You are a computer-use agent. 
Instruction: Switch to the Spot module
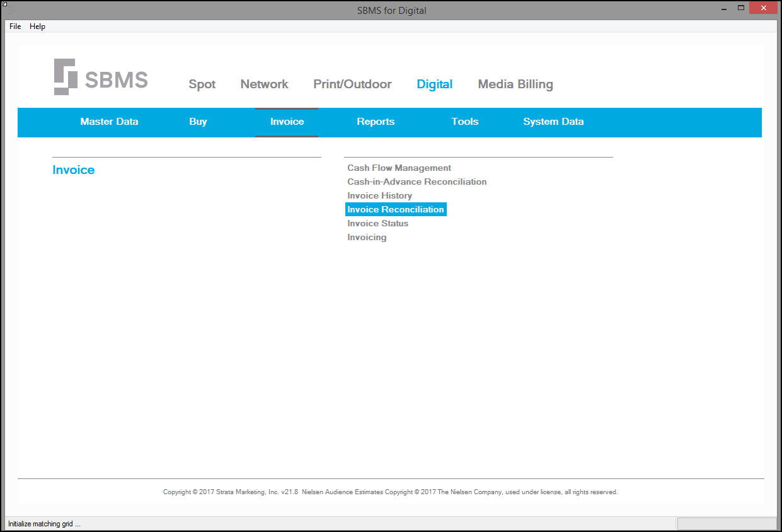point(202,84)
